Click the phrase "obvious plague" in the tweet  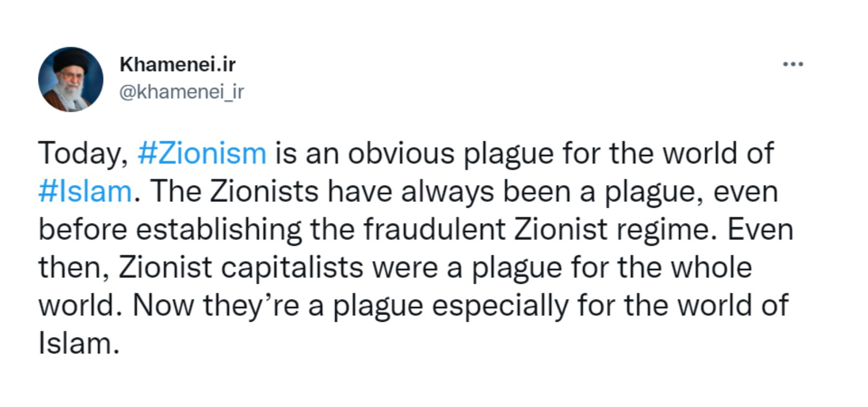click(451, 155)
